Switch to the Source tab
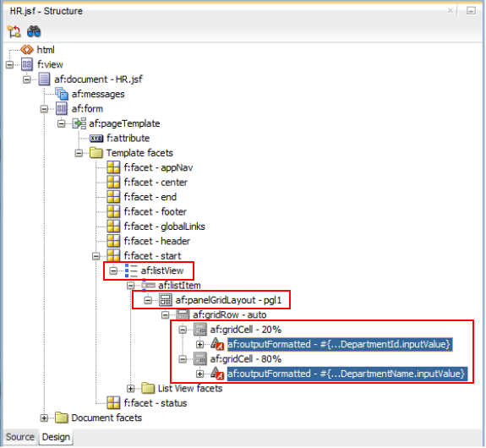This screenshot has width=486, height=448. (20, 437)
